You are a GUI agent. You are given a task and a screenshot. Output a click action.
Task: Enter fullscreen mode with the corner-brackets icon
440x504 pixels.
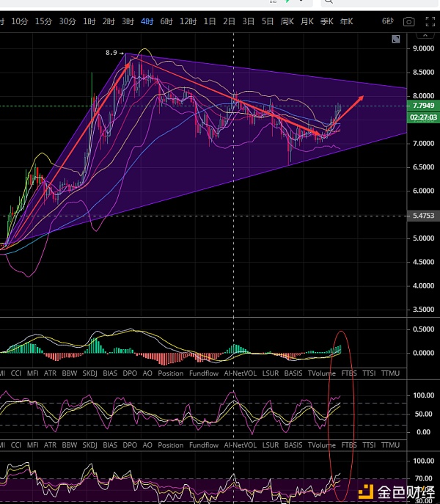pyautogui.click(x=430, y=21)
